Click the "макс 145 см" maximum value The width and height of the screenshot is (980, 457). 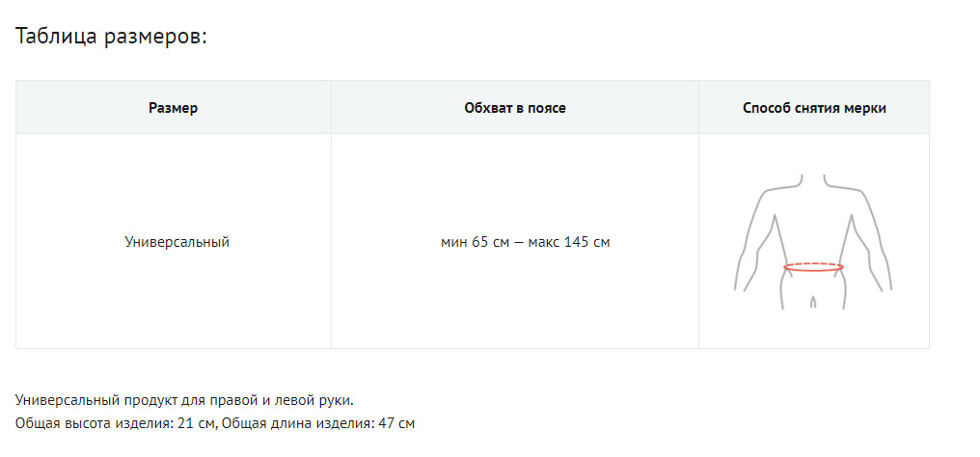(x=569, y=242)
